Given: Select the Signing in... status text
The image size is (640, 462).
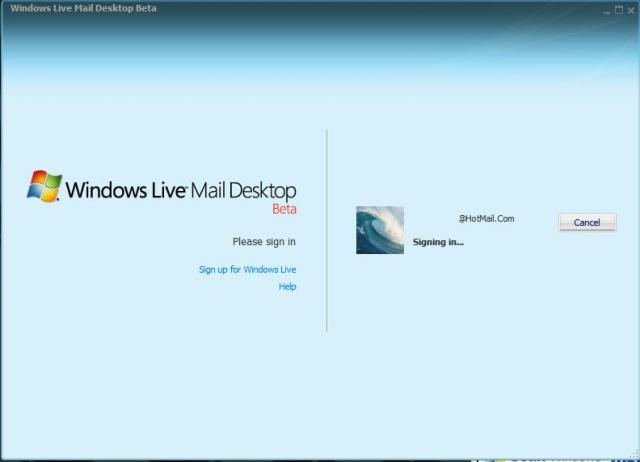Looking at the screenshot, I should (438, 242).
